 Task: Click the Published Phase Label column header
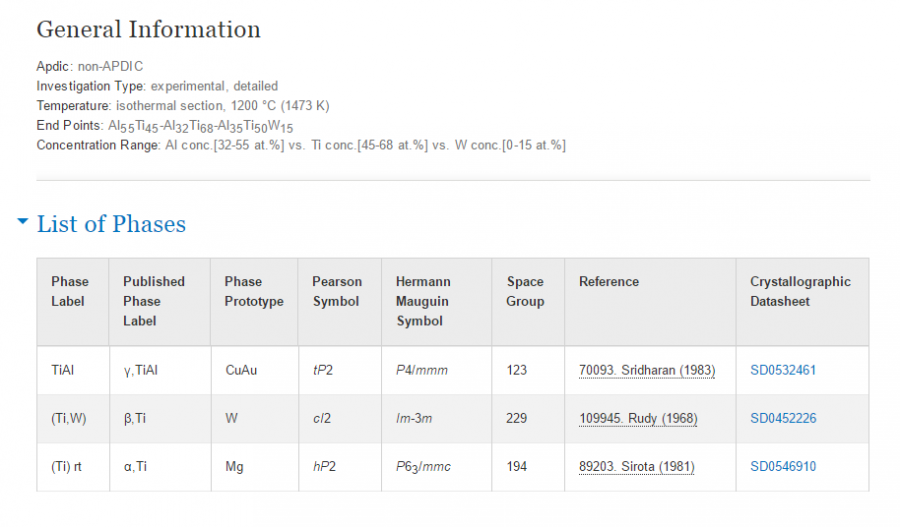coord(154,301)
